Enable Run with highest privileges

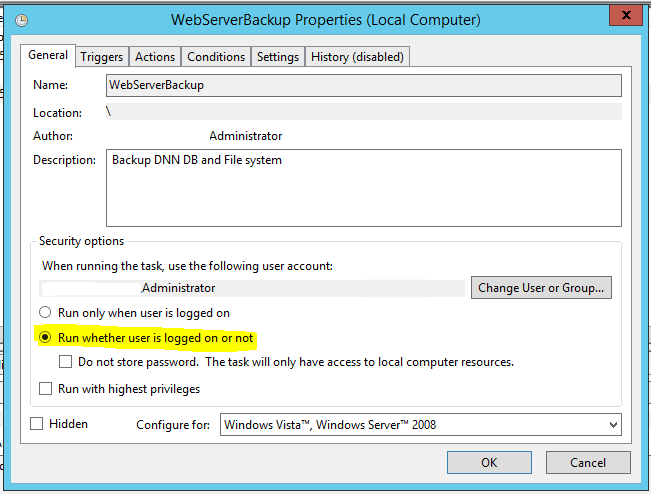click(x=45, y=389)
